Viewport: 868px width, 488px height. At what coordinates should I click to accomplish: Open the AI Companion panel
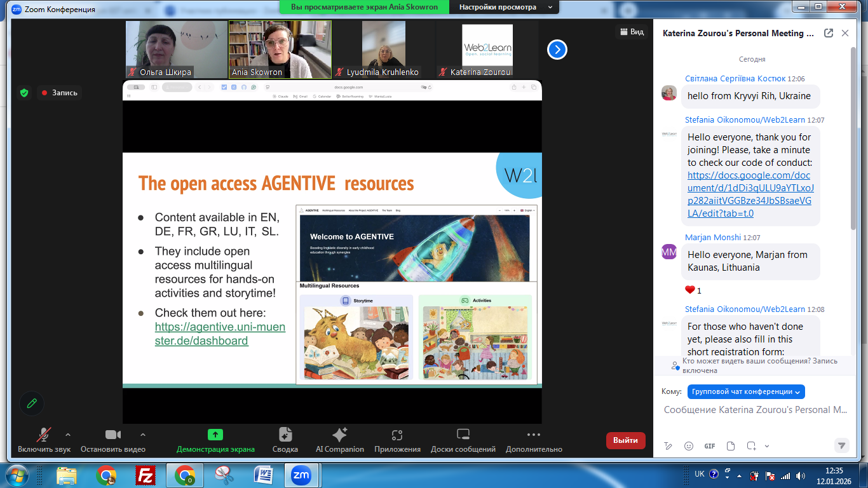point(339,440)
